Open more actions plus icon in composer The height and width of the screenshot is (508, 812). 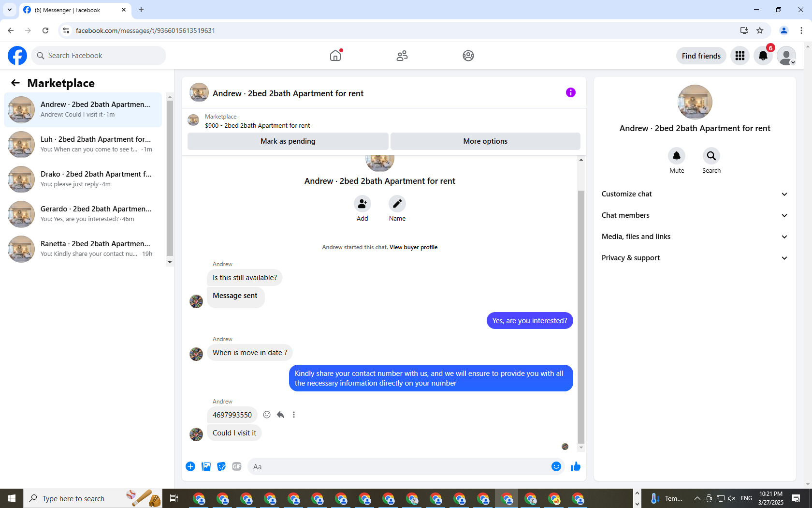tap(190, 466)
